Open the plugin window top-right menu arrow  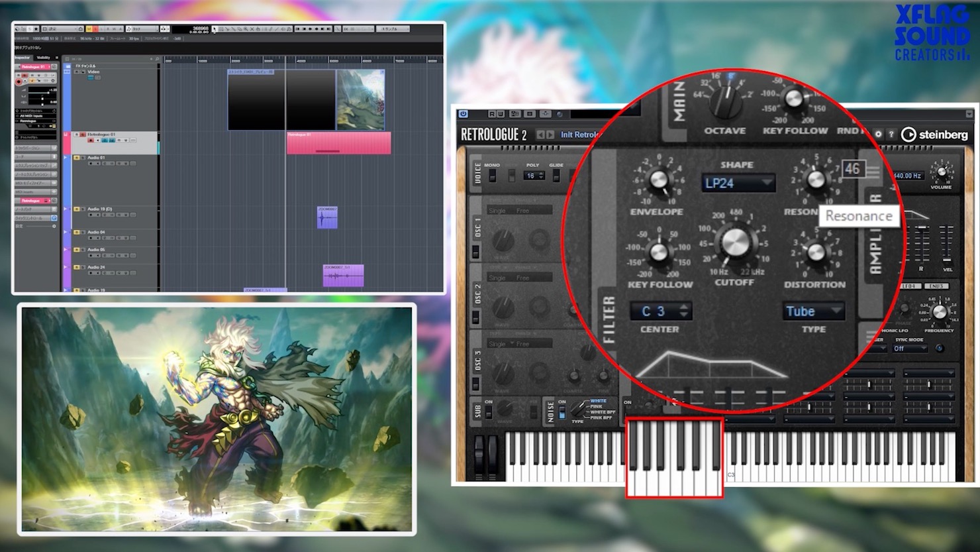coord(969,114)
